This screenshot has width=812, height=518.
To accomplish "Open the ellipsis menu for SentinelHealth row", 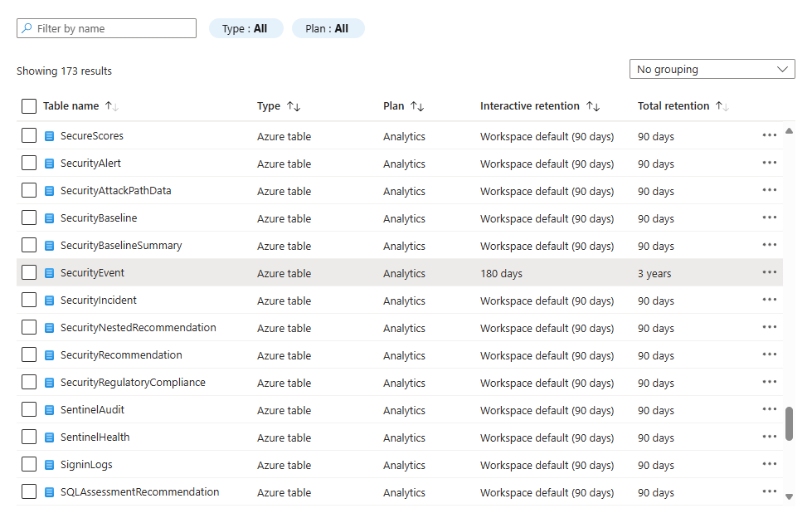I will tap(769, 437).
